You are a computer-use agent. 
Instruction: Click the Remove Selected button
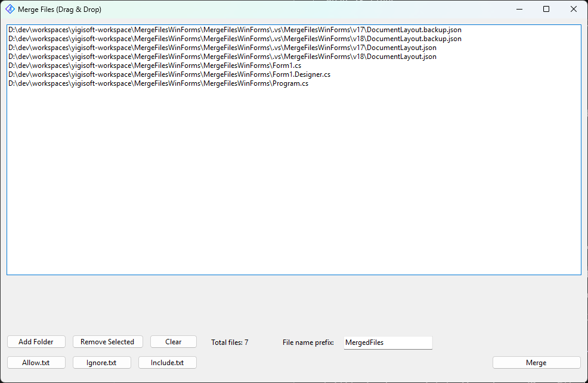coord(107,341)
